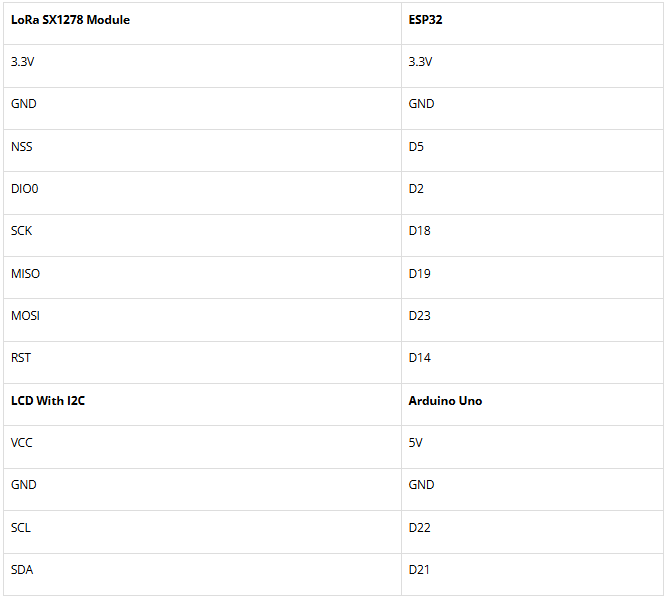Select the D18 pin value
The width and height of the screenshot is (672, 601).
pyautogui.click(x=420, y=231)
